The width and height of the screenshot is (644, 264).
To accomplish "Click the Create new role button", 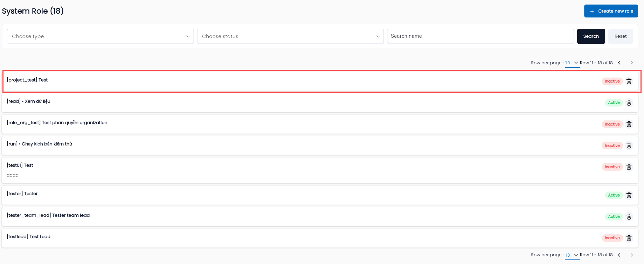I will point(611,11).
